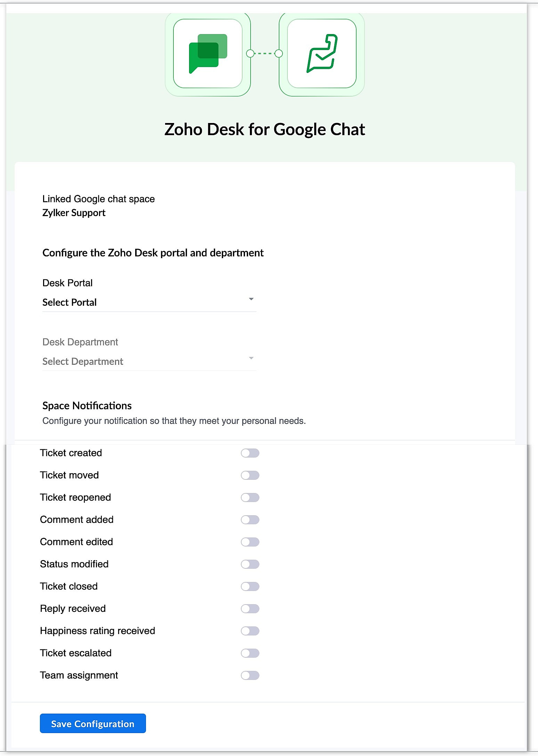The image size is (538, 756).
Task: Click the Google Chat logo icon
Action: click(x=208, y=54)
